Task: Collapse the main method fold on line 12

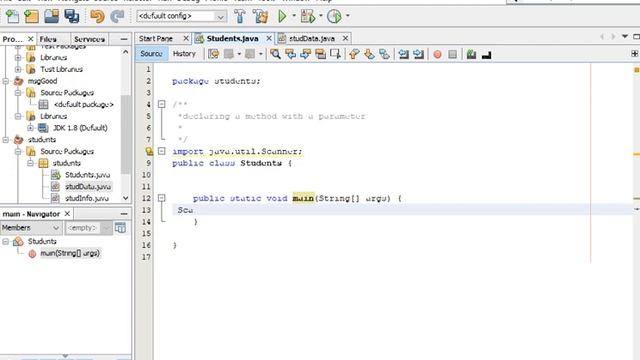Action: pyautogui.click(x=162, y=198)
